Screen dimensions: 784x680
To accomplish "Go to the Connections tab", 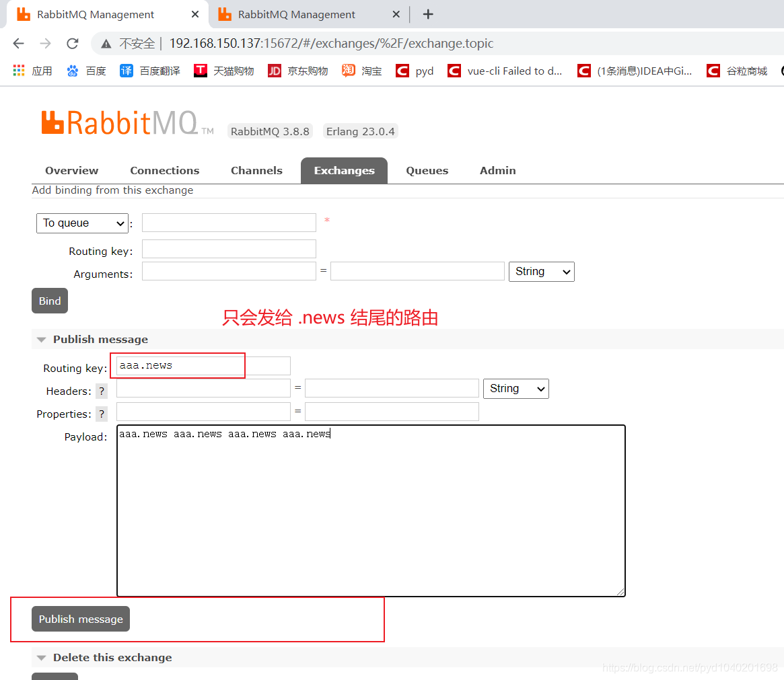I will click(x=164, y=170).
